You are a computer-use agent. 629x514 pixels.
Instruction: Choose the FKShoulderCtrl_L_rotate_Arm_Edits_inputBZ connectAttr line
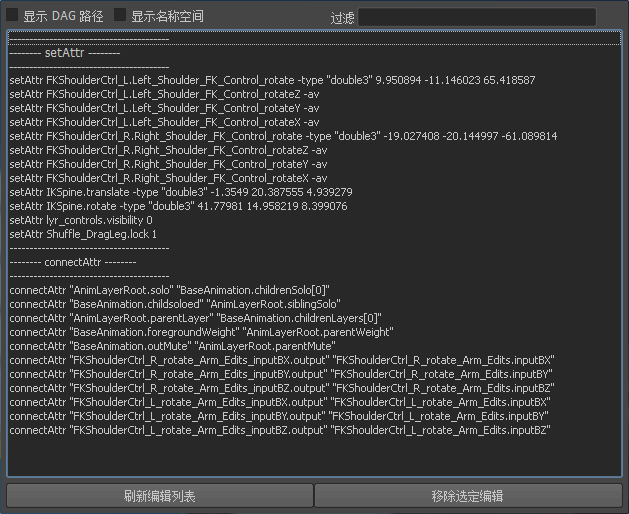[279, 430]
